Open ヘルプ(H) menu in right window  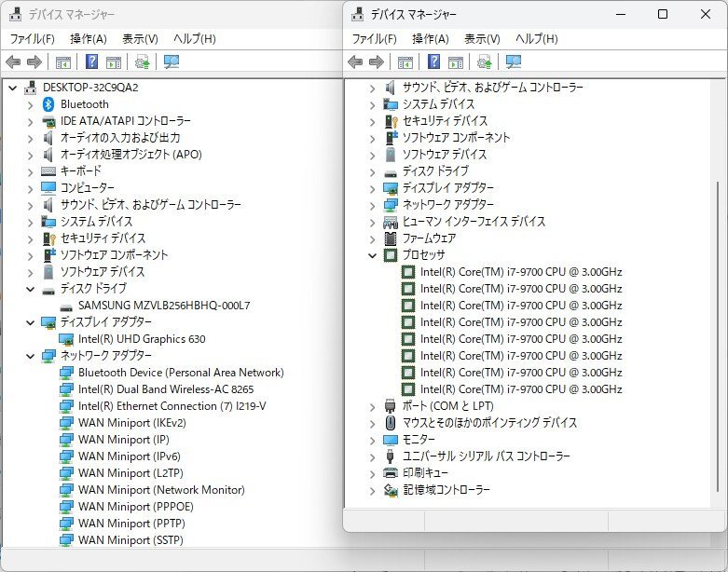pyautogui.click(x=537, y=39)
